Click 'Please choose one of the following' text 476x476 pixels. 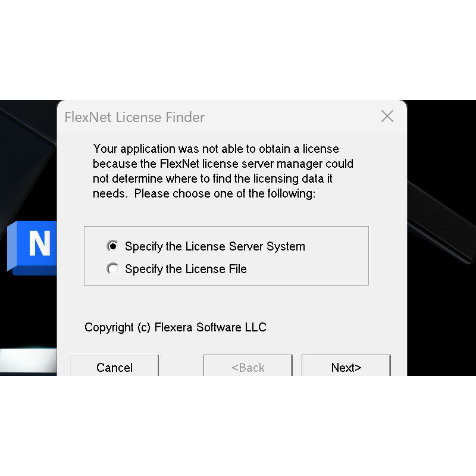[225, 194]
